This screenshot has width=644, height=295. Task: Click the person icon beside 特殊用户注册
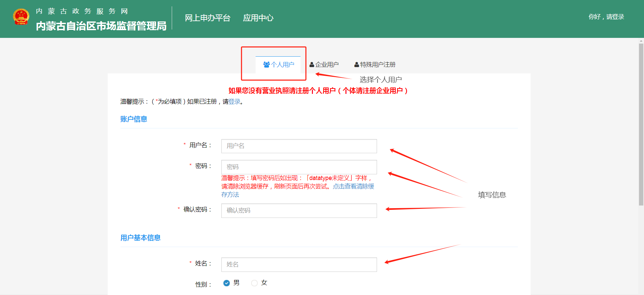pyautogui.click(x=357, y=64)
